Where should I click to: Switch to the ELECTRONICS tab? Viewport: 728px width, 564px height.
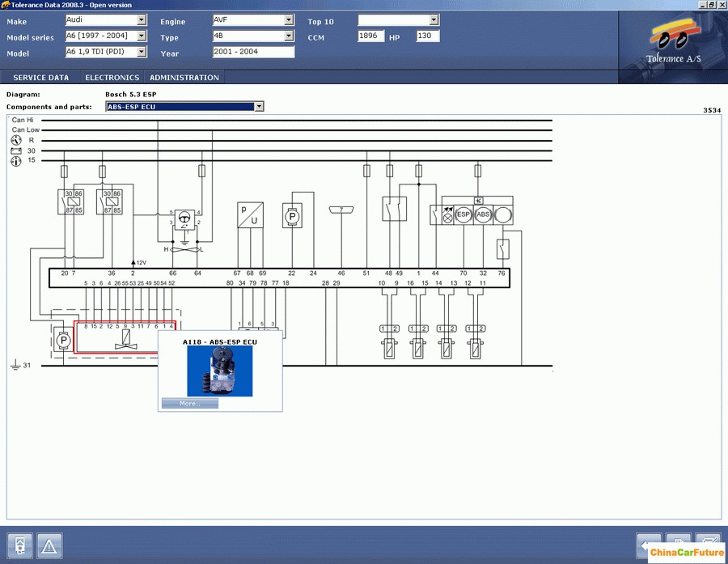coord(112,78)
